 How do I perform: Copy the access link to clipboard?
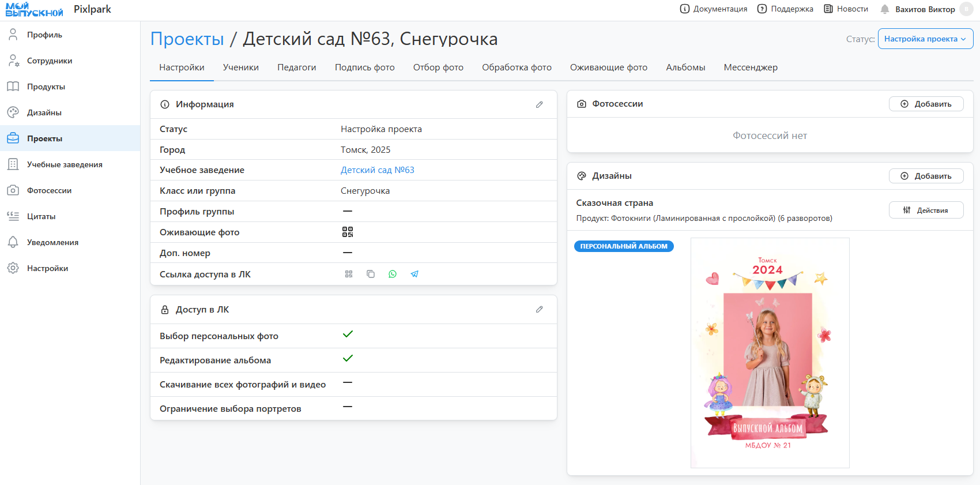tap(371, 275)
